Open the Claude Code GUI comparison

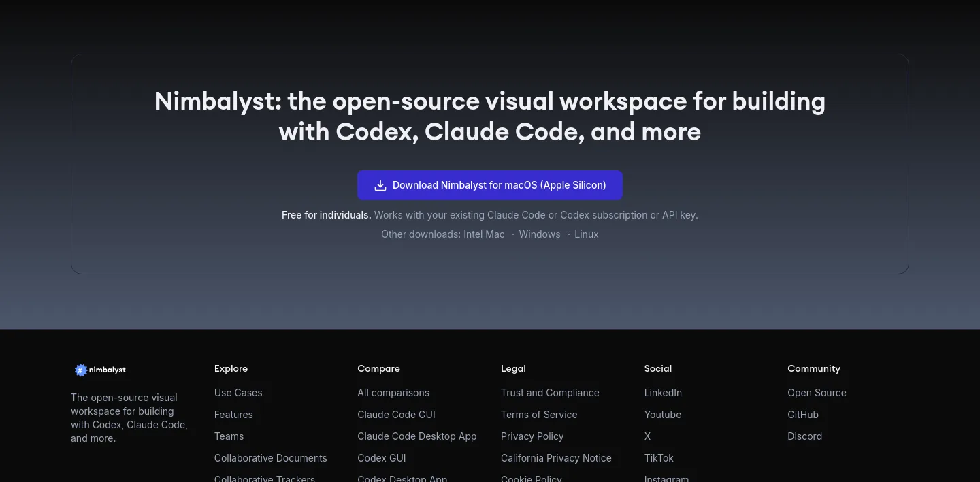pos(396,415)
